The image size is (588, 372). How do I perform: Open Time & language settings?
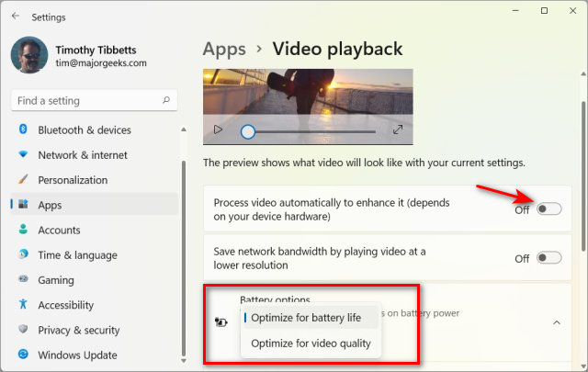[77, 255]
